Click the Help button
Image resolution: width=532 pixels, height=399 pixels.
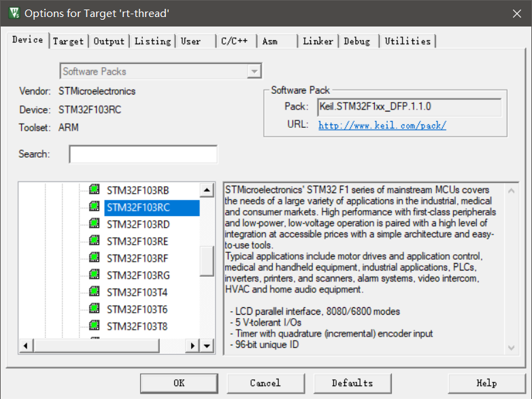486,383
